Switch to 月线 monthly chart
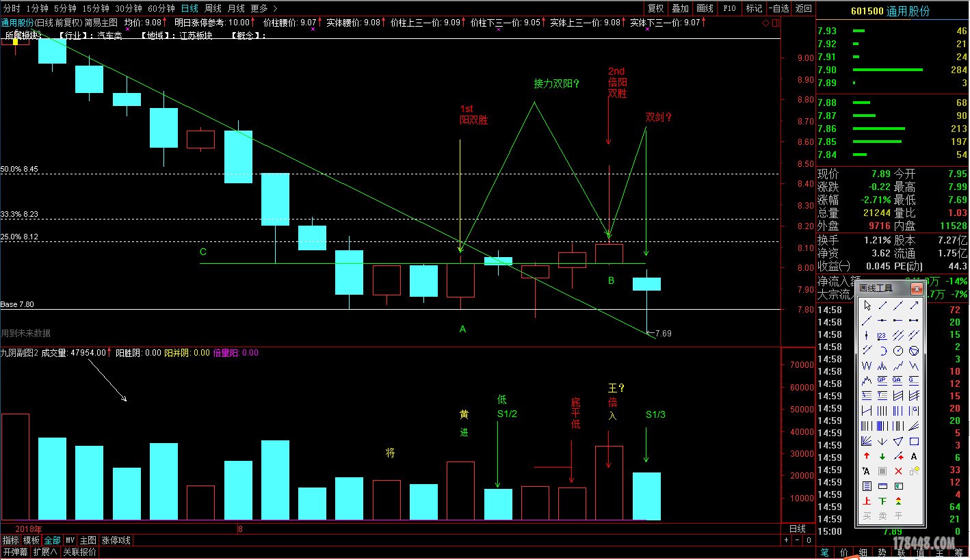This screenshot has height=560, width=970. [x=235, y=8]
